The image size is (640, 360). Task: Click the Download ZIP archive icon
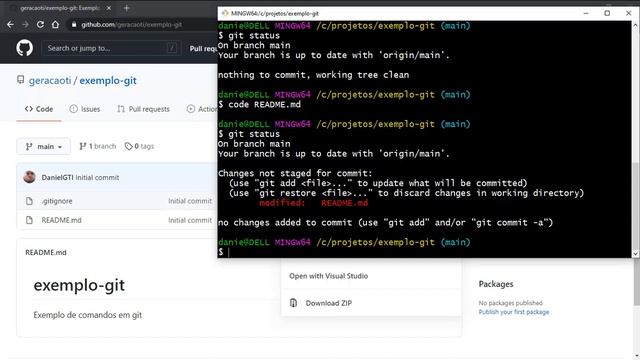click(293, 303)
